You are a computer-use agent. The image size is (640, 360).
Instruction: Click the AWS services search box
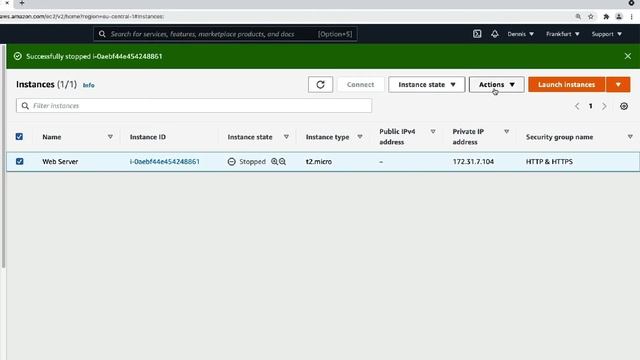point(225,34)
